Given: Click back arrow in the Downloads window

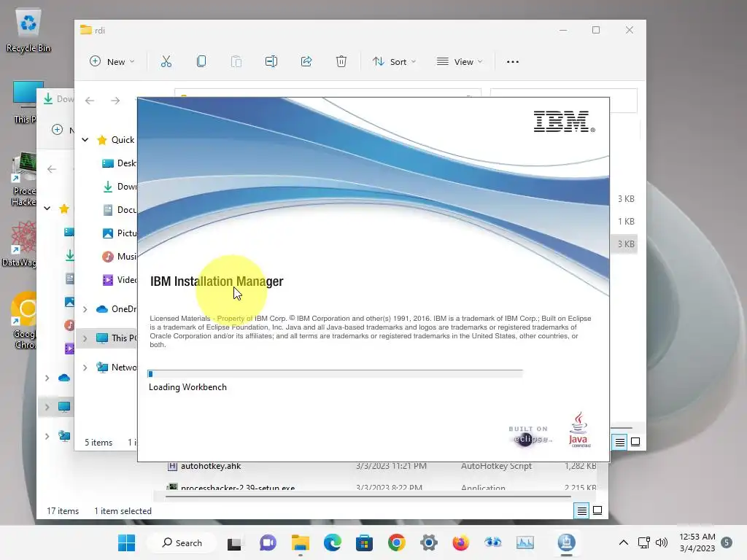Looking at the screenshot, I should click(x=52, y=169).
